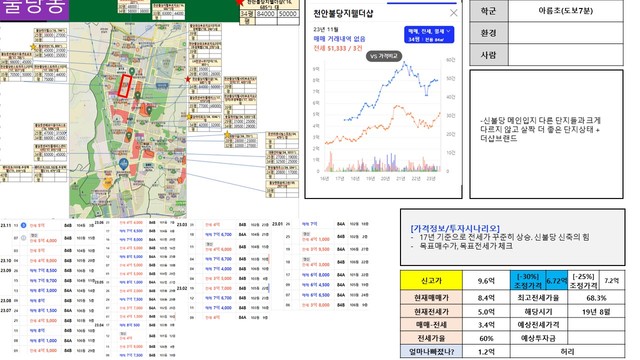The width and height of the screenshot is (640, 360).
Task: Click the 매매 거래내역 없음 text
Action: [340, 39]
